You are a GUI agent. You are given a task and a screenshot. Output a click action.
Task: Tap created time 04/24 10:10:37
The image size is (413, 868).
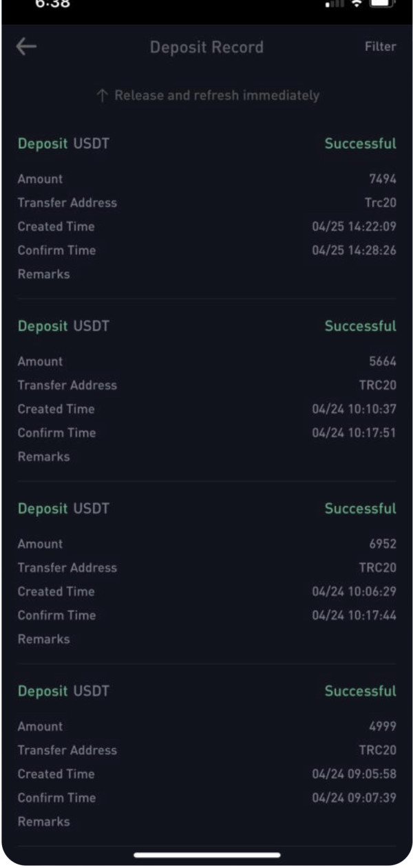click(354, 409)
